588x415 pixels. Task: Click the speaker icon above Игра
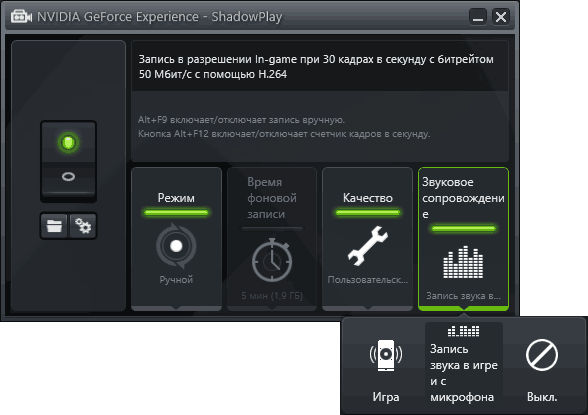(386, 355)
